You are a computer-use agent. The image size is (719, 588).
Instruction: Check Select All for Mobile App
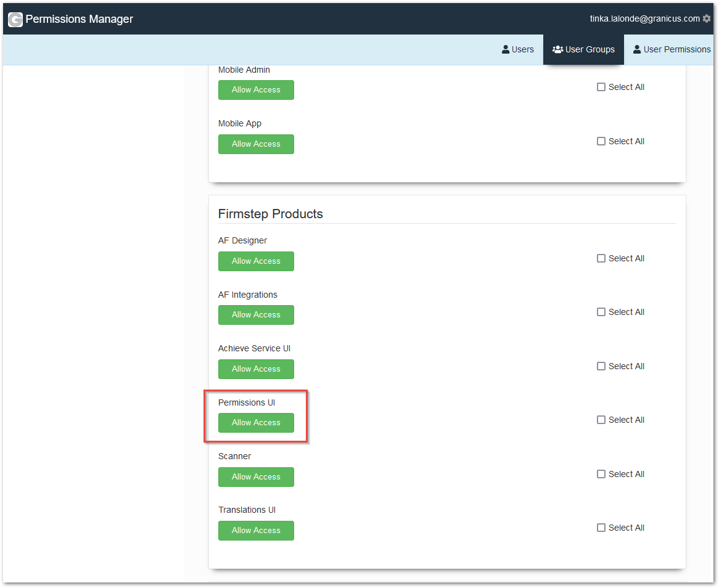(601, 141)
